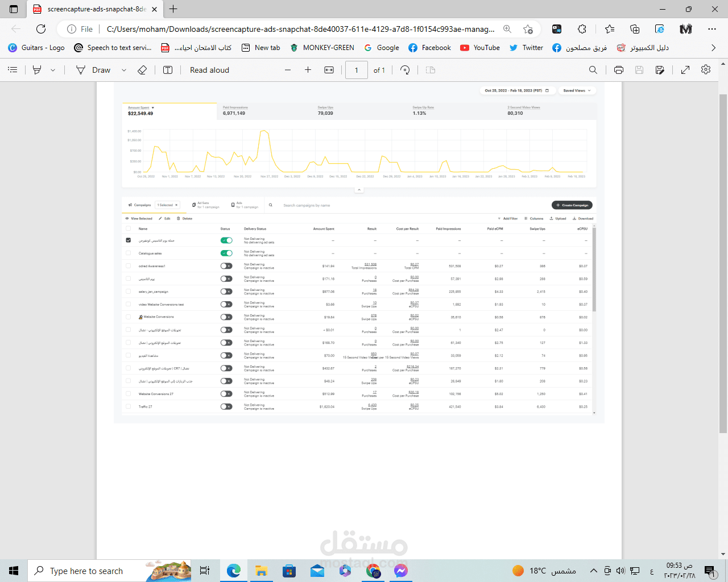The width and height of the screenshot is (728, 582).
Task: Check the Catalogue sales row checkbox
Action: [x=128, y=253]
